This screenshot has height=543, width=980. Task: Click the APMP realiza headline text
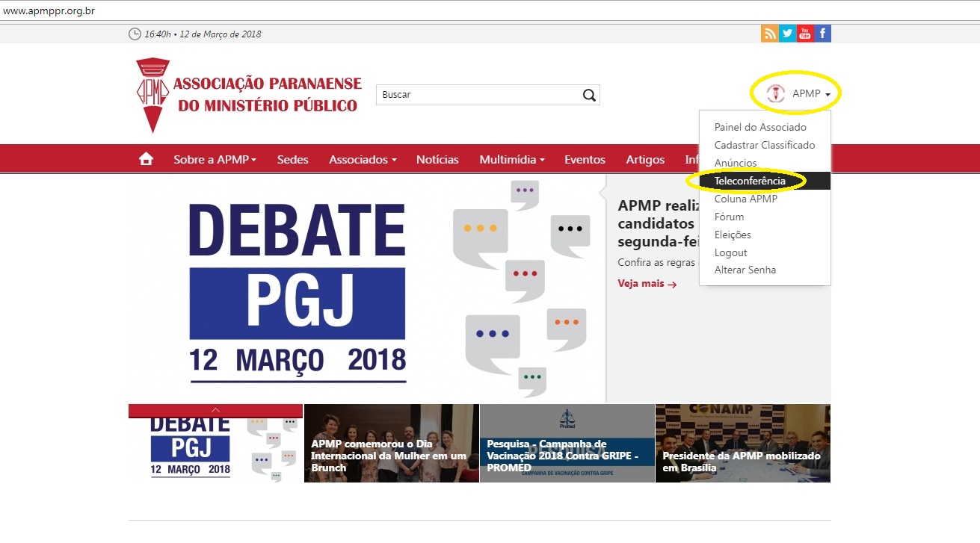[658, 223]
